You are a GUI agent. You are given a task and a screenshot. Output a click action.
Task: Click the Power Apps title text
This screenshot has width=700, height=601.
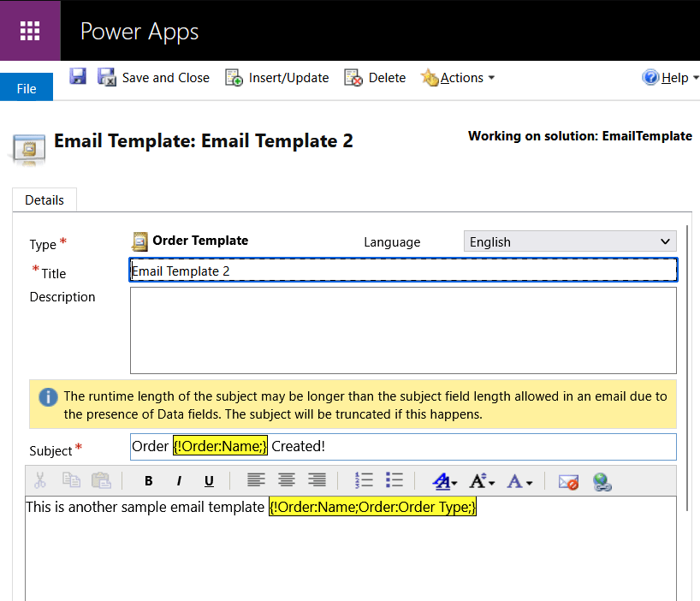(x=139, y=32)
